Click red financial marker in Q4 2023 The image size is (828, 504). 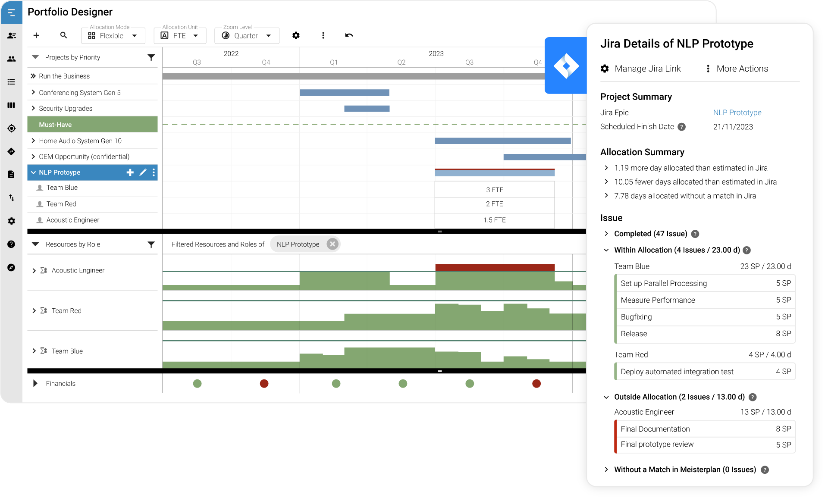point(536,383)
